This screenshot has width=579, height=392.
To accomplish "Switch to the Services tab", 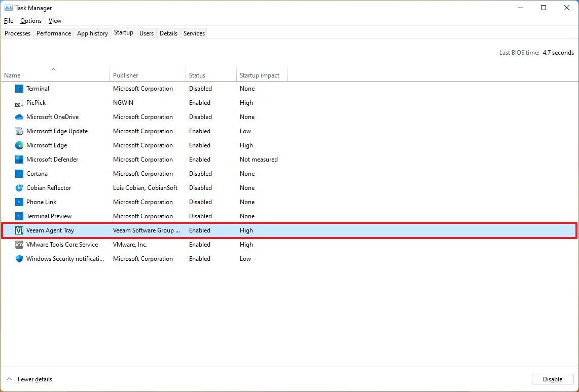I will [193, 33].
